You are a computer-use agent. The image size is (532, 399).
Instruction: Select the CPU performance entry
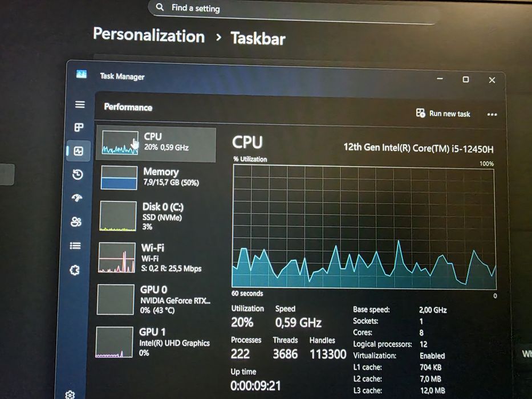tap(156, 144)
